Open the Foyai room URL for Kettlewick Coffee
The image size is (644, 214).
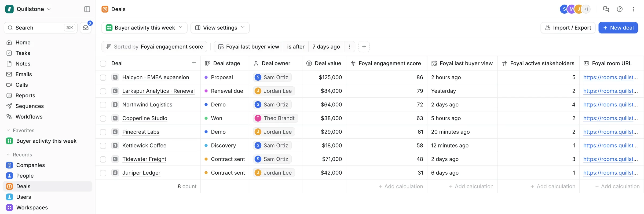pyautogui.click(x=610, y=145)
